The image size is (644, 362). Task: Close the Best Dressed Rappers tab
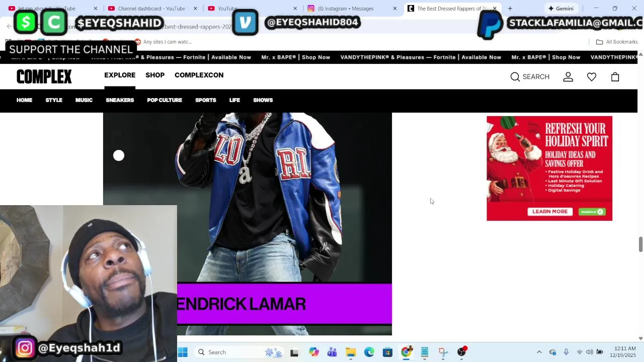495,9
